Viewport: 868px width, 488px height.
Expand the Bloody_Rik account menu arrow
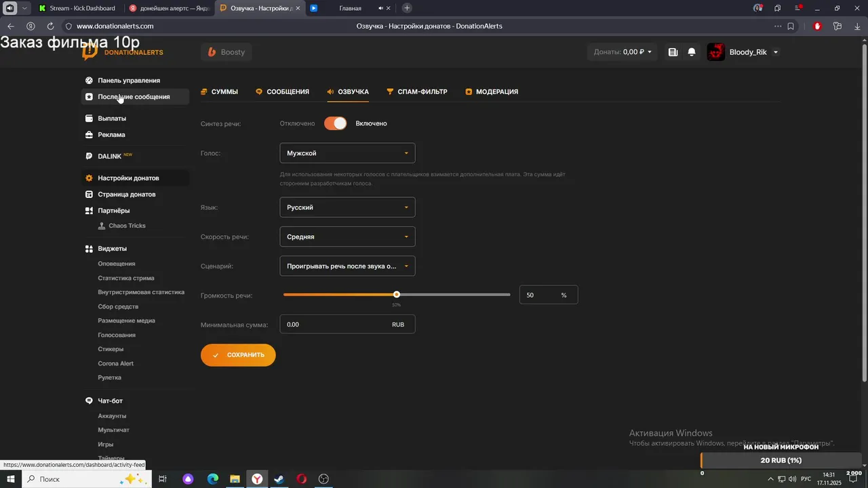776,52
